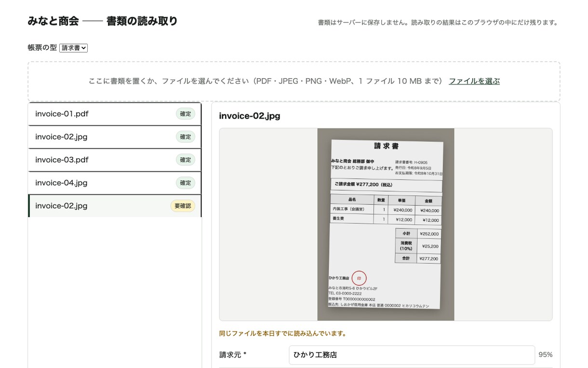Screen dimensions: 588x368
Task: Focus the 請求元 input field
Action: (x=412, y=355)
